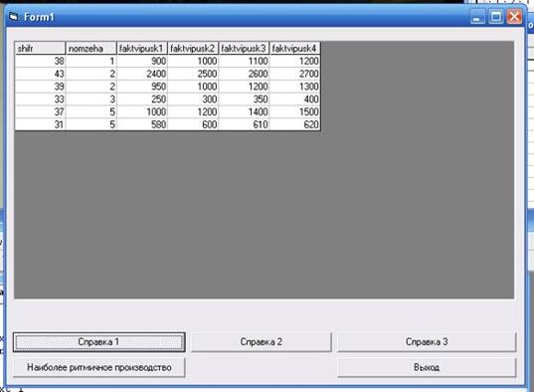Click the faktvipusk2 column header
534x392 pixels.
click(x=193, y=49)
